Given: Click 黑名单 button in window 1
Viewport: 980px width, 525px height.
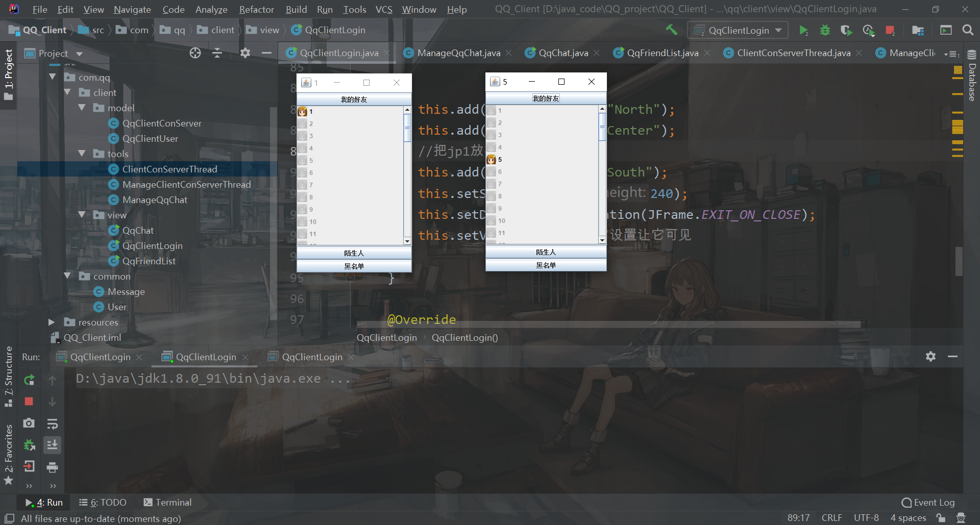Looking at the screenshot, I should (354, 266).
